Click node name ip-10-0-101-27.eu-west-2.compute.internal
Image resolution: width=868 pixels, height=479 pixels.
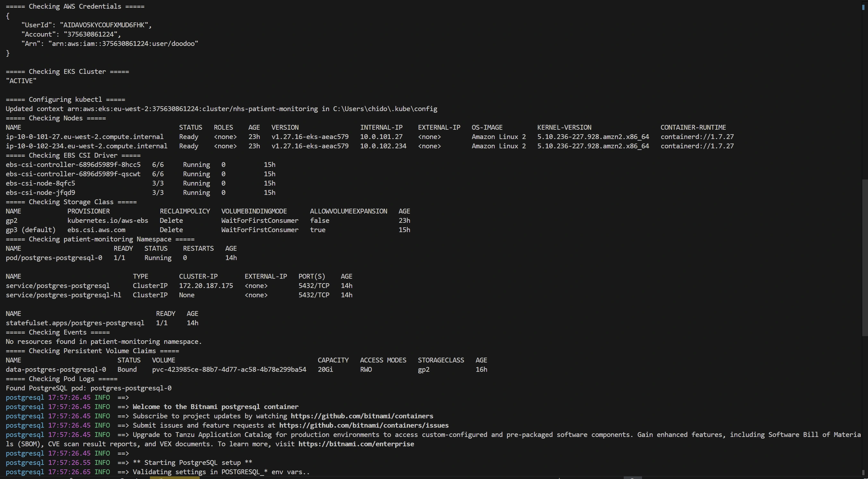[84, 137]
